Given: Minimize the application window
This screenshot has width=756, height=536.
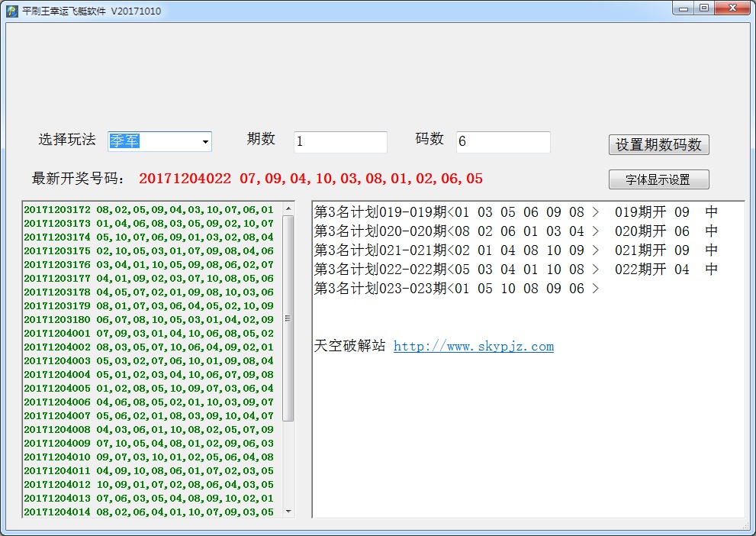Looking at the screenshot, I should [684, 8].
